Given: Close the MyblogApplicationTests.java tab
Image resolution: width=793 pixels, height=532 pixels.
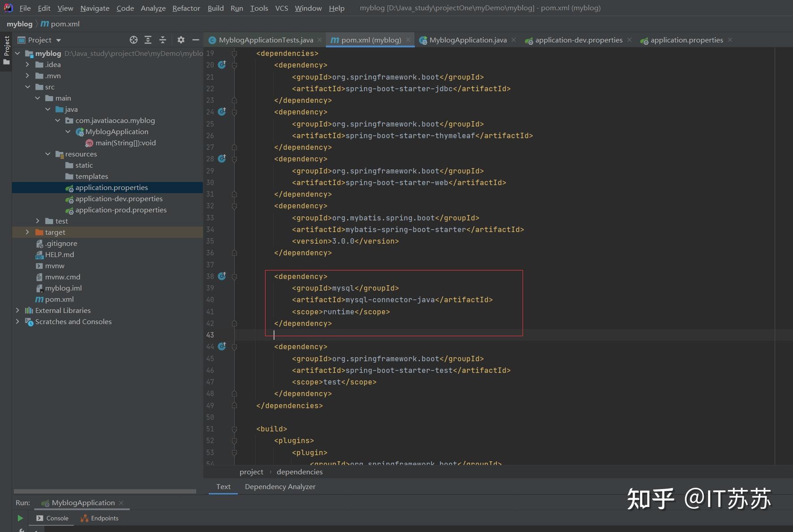Looking at the screenshot, I should (320, 40).
